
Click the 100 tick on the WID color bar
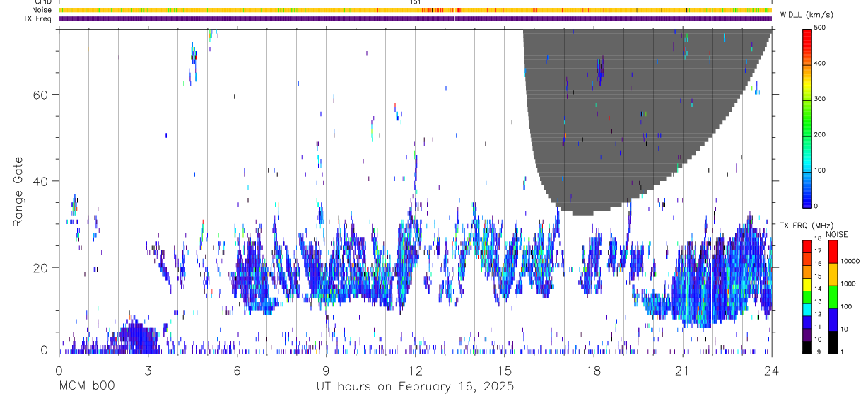[820, 170]
